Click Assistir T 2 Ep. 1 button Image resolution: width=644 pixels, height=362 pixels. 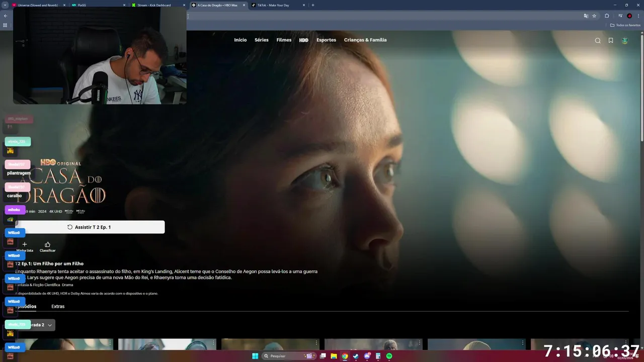[90, 227]
